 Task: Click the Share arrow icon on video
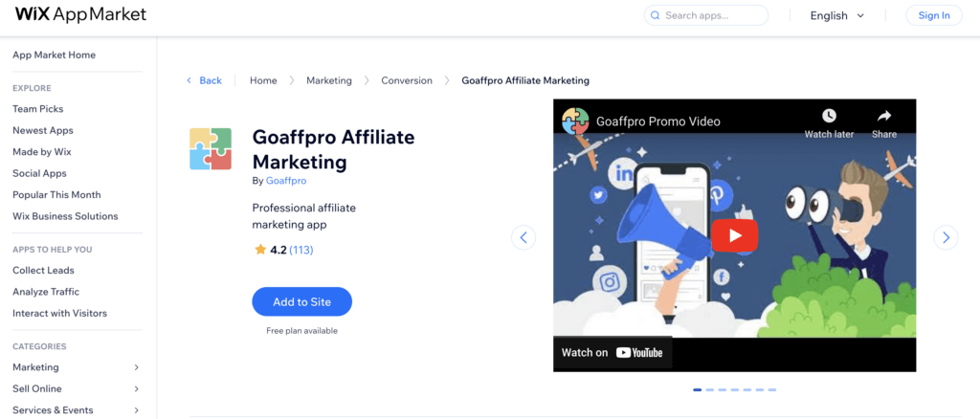883,117
